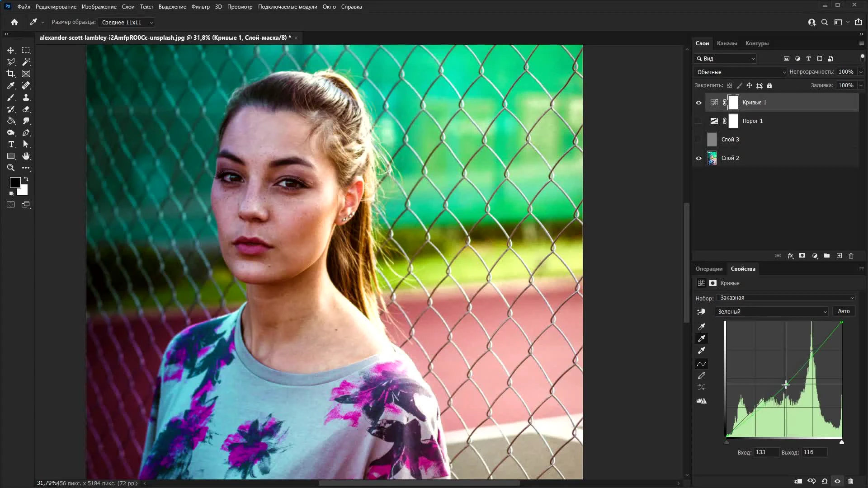Click the gray point eyedropper in Curves
Screen dimensions: 868x488
point(702,338)
